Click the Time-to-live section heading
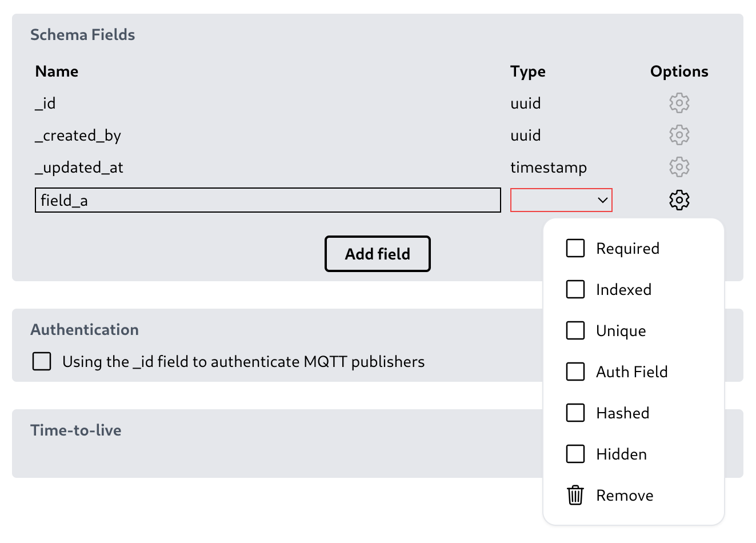Screen dimensions: 756x543 point(76,430)
